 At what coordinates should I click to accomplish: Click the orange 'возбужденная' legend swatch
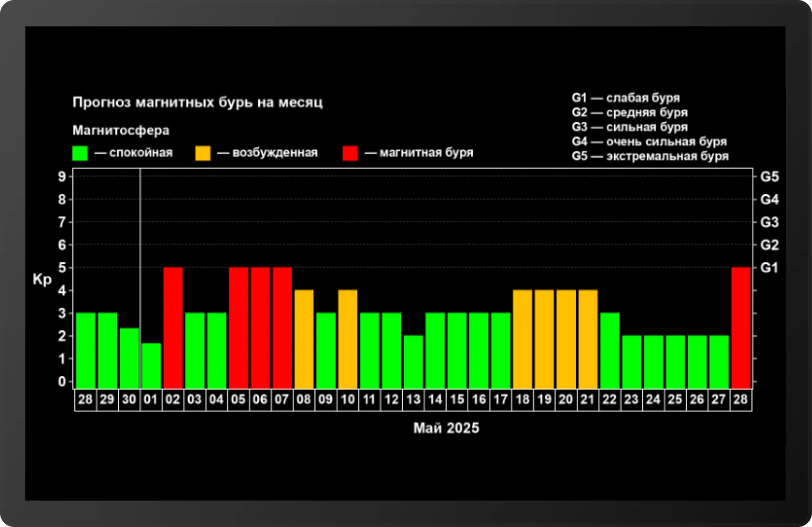coord(203,153)
